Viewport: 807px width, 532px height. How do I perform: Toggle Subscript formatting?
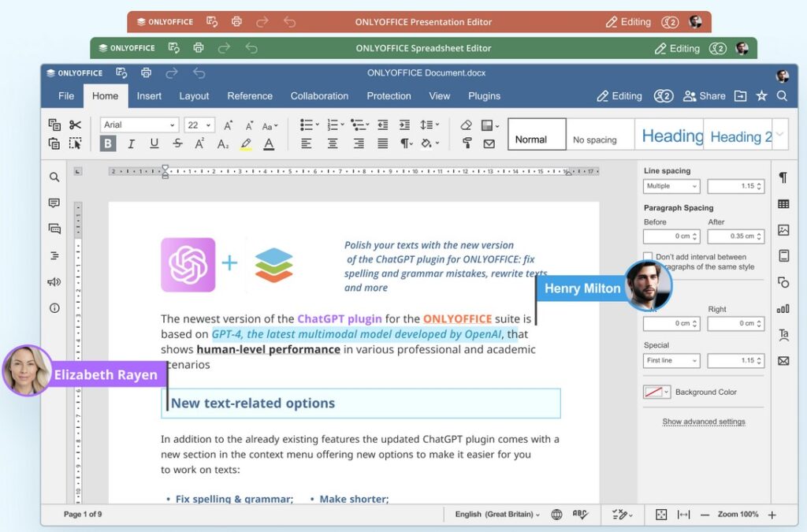pos(222,144)
